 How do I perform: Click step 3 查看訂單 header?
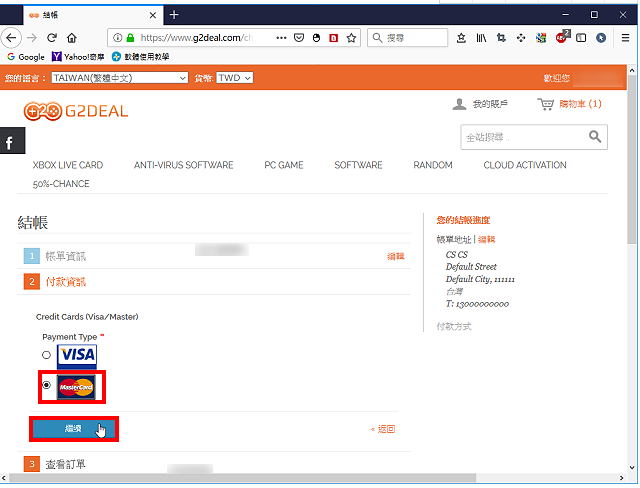(x=66, y=464)
